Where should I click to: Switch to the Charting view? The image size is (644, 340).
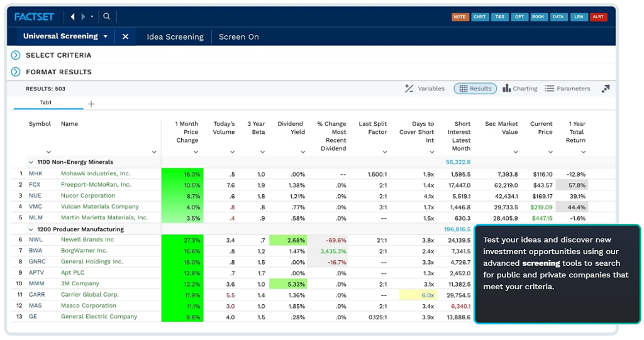click(519, 88)
